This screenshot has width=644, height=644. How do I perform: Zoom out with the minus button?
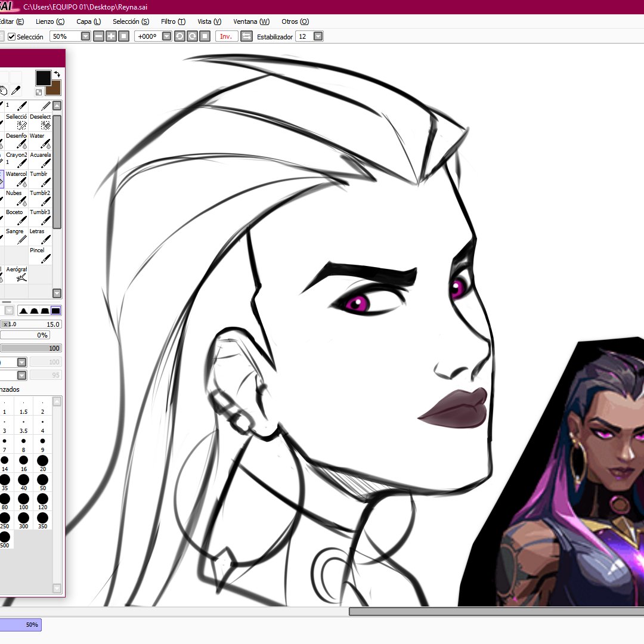(98, 36)
